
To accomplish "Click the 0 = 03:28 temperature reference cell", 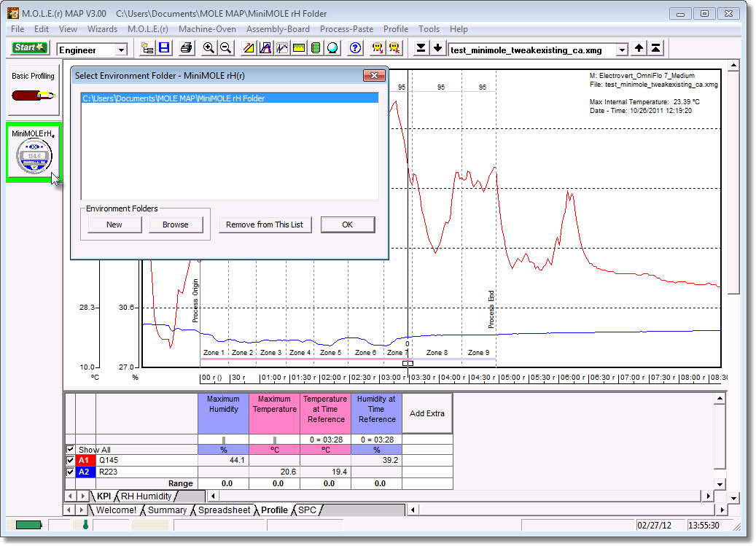I will point(325,440).
